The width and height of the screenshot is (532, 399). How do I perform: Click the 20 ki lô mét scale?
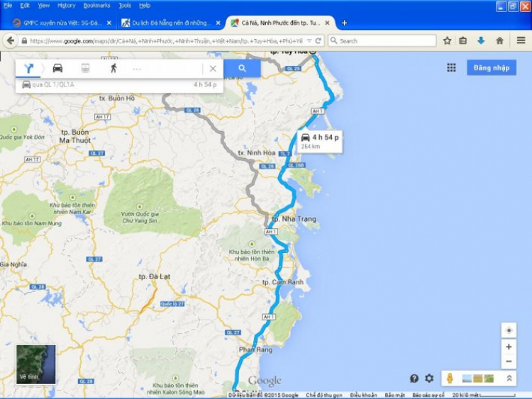[x=484, y=395]
